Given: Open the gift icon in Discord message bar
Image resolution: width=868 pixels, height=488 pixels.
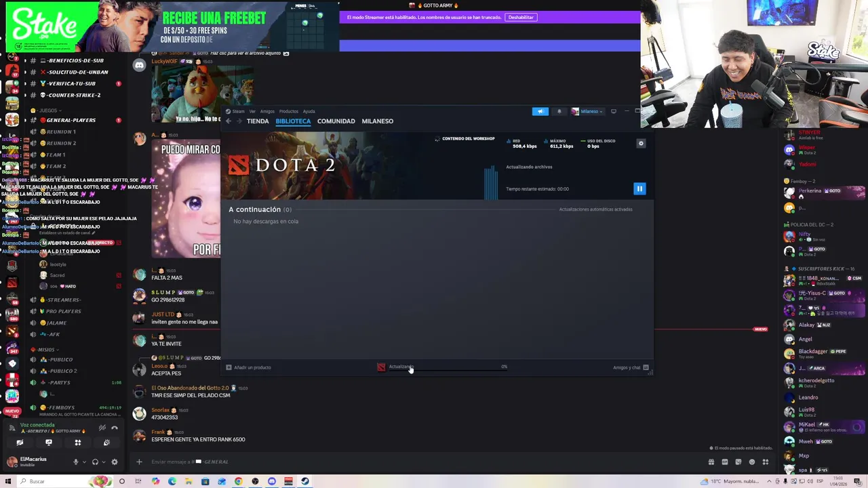Looking at the screenshot, I should (711, 462).
